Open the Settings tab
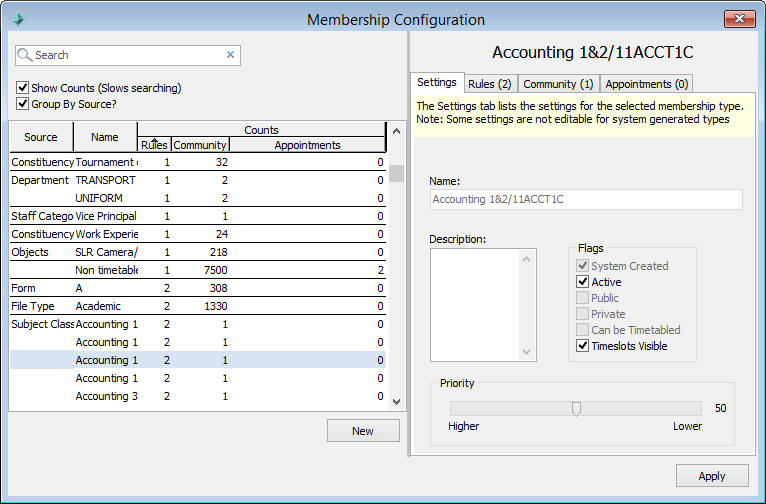The image size is (766, 504). (x=437, y=83)
